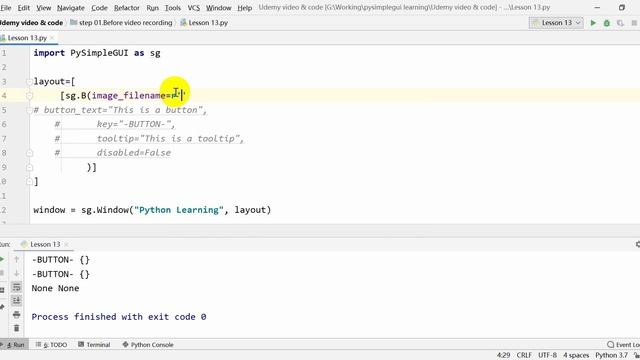The width and height of the screenshot is (640, 360).
Task: Click commented line 'key="-BUTTON-"'
Action: (x=136, y=124)
